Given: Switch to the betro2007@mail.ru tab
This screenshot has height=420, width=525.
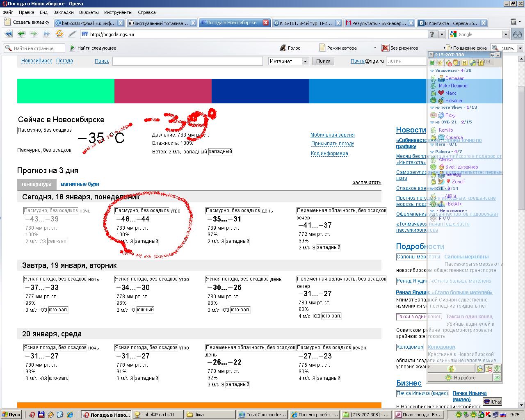Looking at the screenshot, I should point(89,23).
